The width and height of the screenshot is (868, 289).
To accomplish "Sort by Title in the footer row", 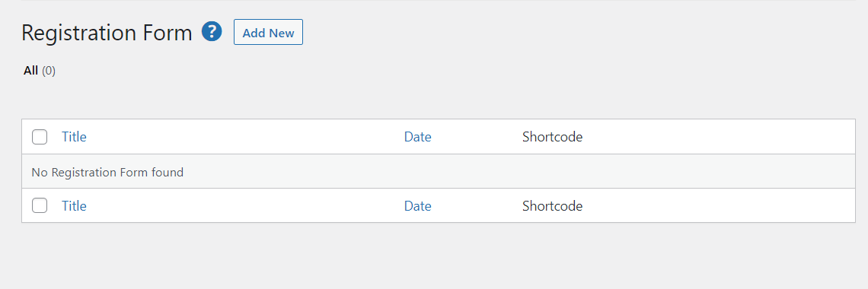I will pyautogui.click(x=74, y=206).
